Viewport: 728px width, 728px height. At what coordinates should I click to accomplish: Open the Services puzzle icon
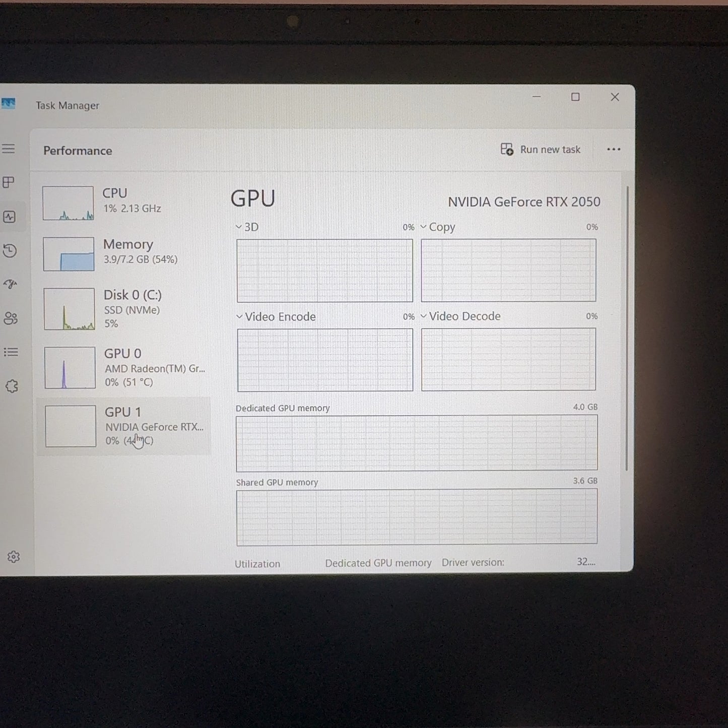(12, 386)
